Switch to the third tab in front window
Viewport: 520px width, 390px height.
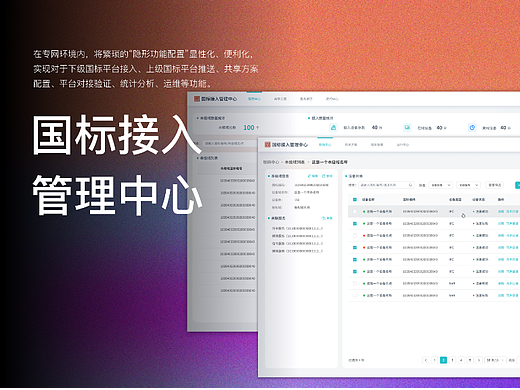click(377, 145)
